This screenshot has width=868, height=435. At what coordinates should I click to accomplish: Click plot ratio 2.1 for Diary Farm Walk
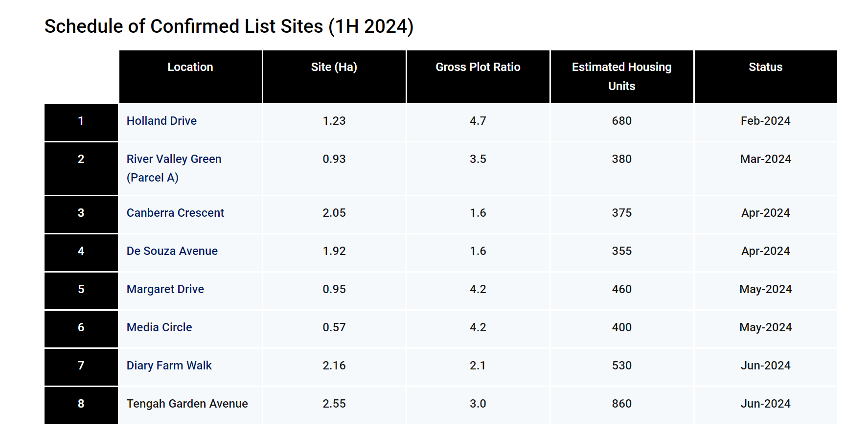coord(478,366)
